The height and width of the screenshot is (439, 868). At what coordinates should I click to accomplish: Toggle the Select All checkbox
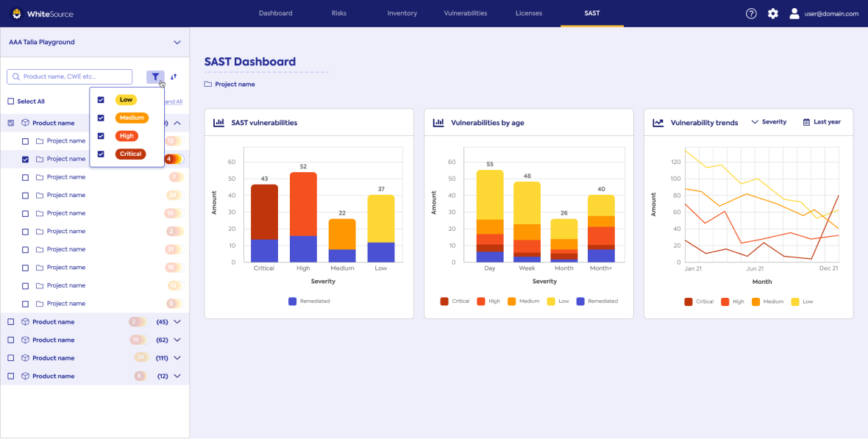coord(11,101)
